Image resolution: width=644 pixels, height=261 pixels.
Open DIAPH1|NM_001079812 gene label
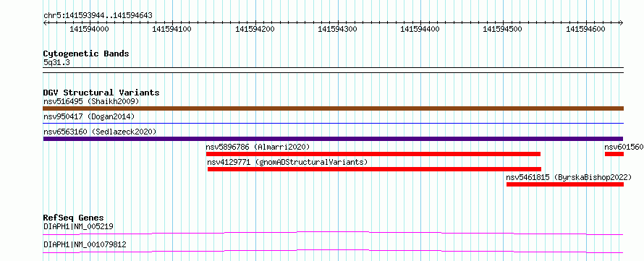coord(85,245)
